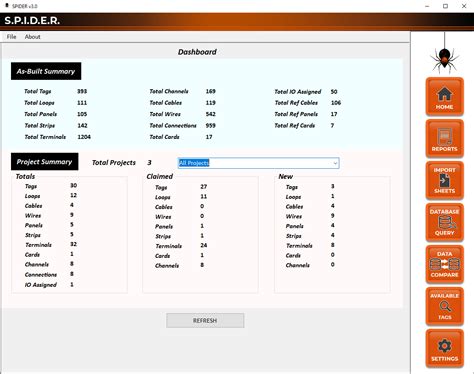This screenshot has height=374, width=474.
Task: Click the SPIDER app icon in title bar
Action: 6,6
